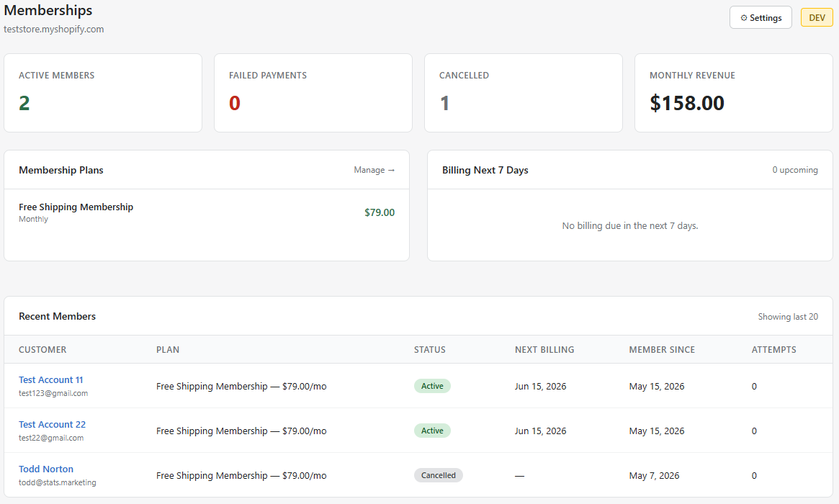
Task: Open Test Account 22 customer link
Action: click(x=52, y=424)
